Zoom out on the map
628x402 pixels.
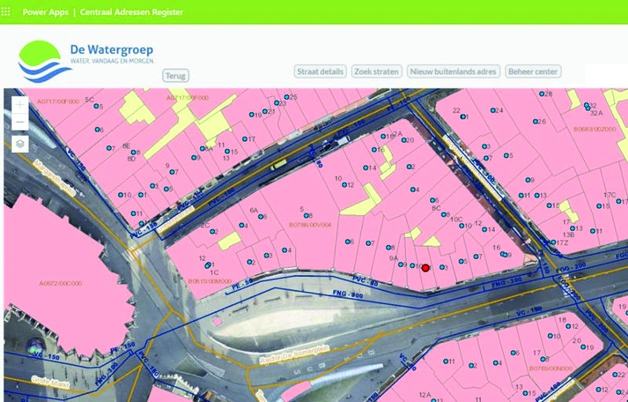click(x=20, y=122)
